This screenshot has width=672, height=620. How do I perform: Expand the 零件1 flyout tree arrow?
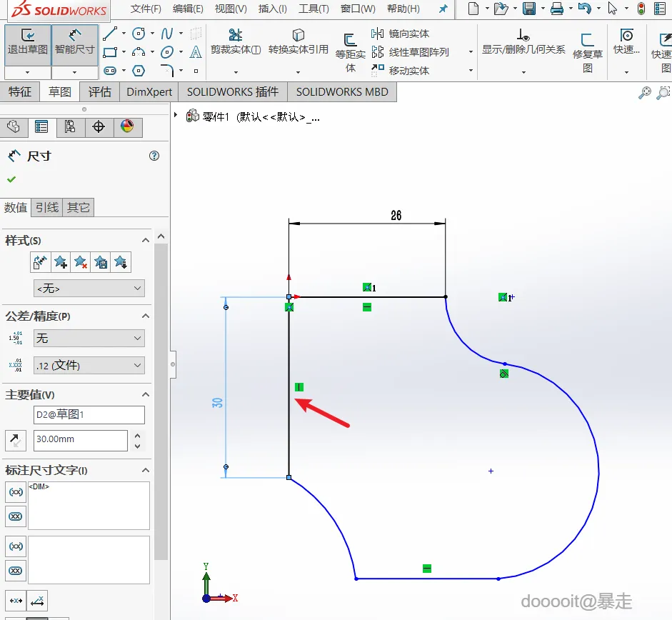[x=176, y=115]
